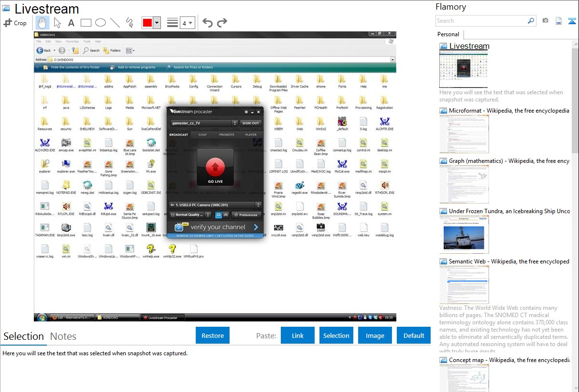The width and height of the screenshot is (579, 392).
Task: Click Folders in the Explorer toolbar
Action: point(112,50)
